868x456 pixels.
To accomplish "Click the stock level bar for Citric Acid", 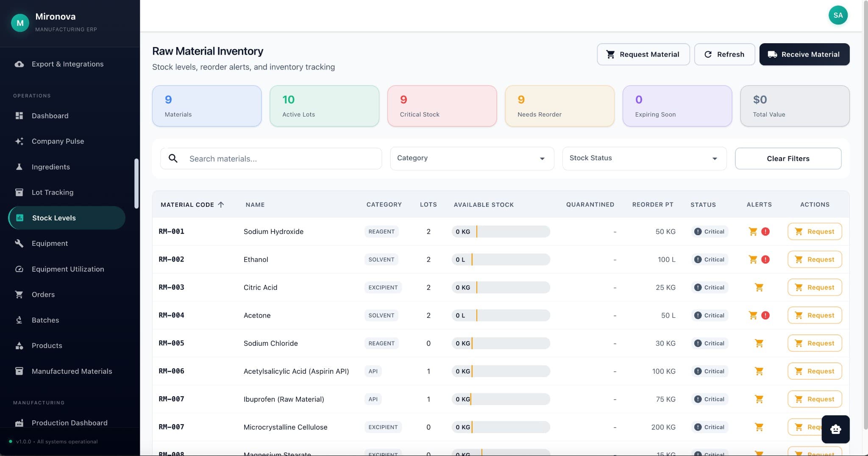I will pos(501,287).
